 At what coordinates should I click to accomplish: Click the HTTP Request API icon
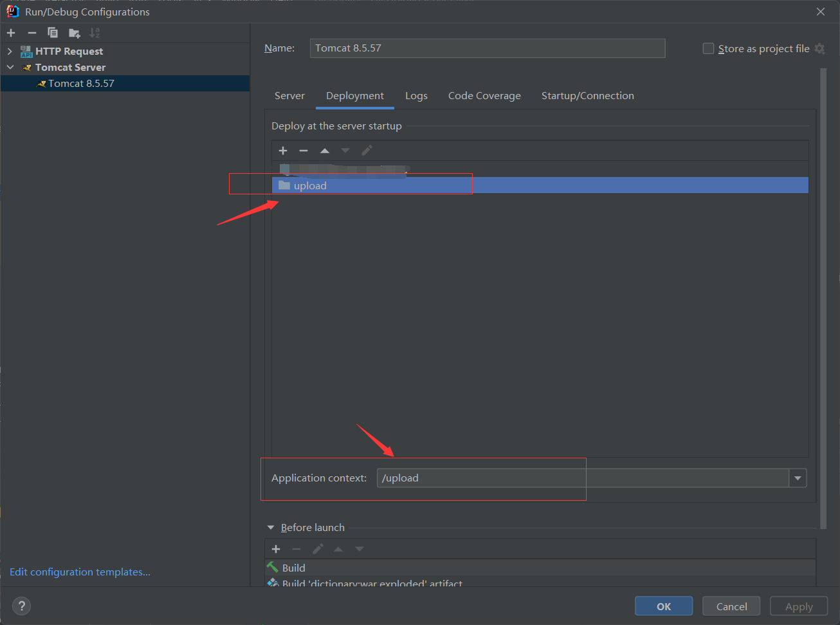pyautogui.click(x=26, y=51)
